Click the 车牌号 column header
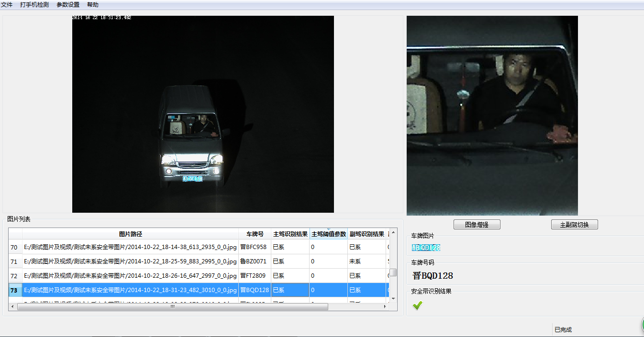The height and width of the screenshot is (337, 644). [255, 234]
